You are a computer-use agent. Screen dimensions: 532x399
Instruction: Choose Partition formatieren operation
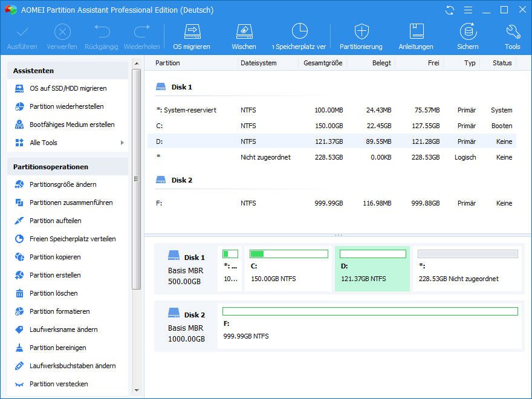point(59,311)
